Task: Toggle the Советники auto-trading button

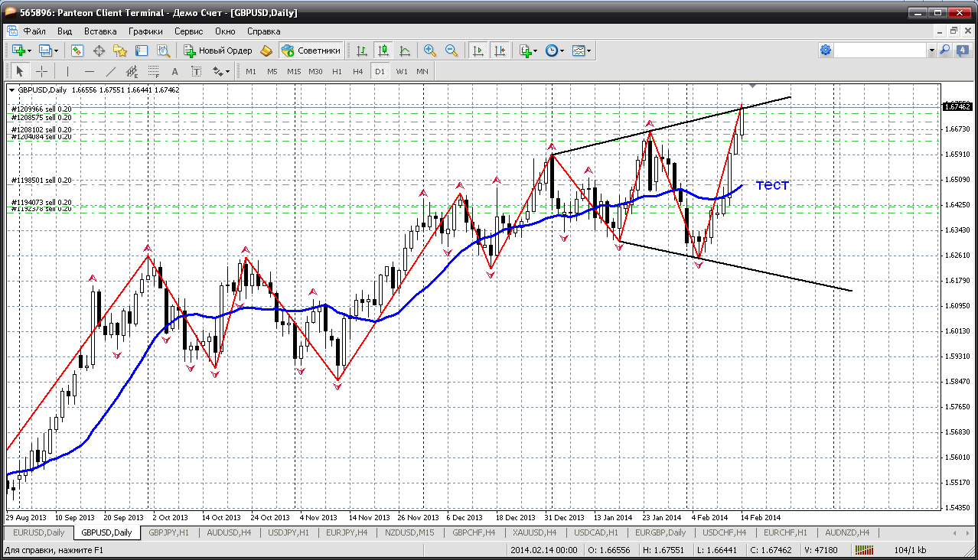Action: coord(311,50)
